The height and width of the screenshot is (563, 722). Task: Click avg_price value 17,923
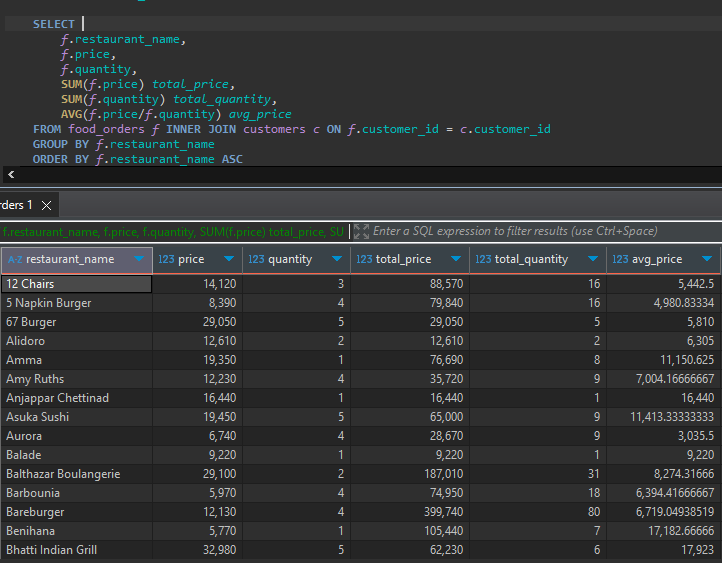click(697, 550)
